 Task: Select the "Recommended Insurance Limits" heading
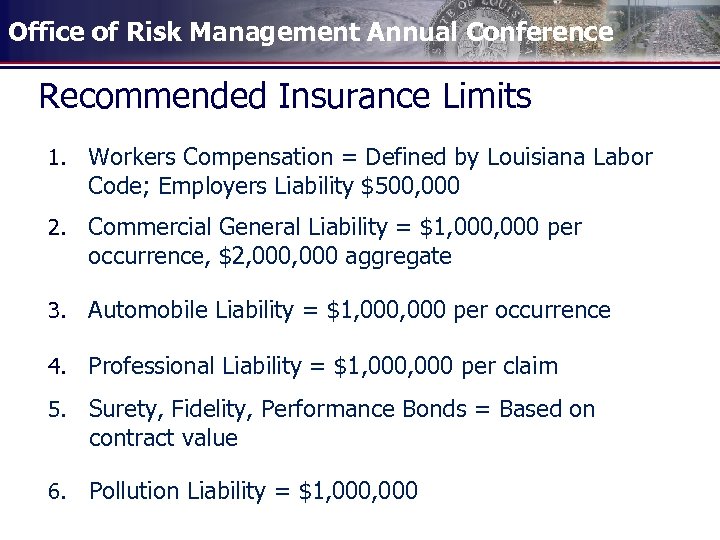pos(284,97)
